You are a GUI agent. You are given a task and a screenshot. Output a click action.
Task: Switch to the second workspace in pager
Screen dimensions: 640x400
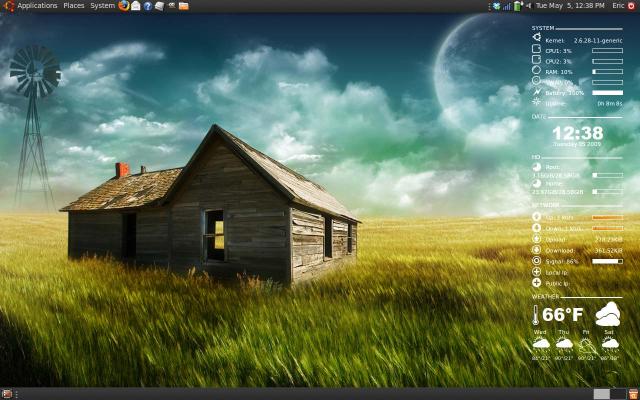[x=618, y=394]
